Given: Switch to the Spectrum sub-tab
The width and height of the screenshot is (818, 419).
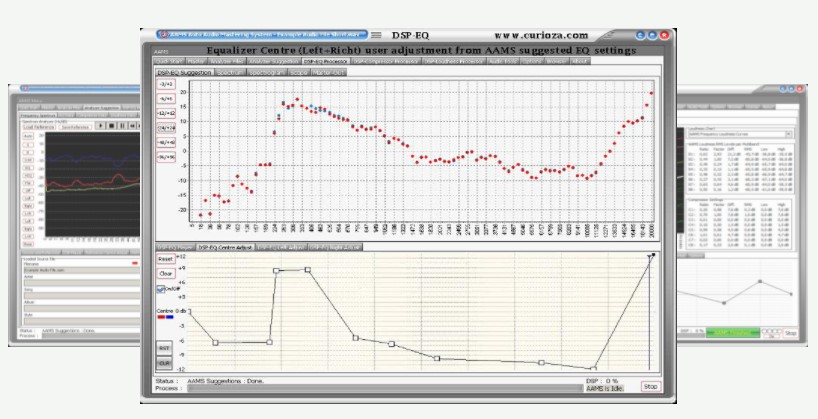Looking at the screenshot, I should (x=230, y=73).
